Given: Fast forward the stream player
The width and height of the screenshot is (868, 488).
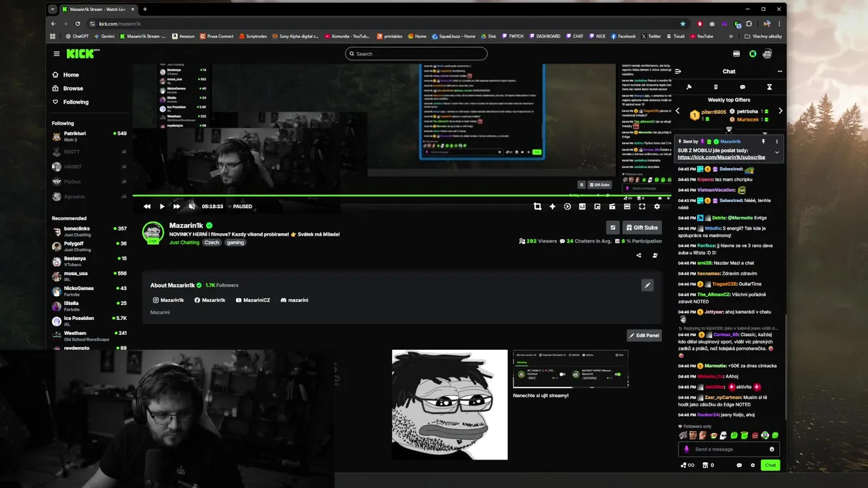Looking at the screenshot, I should tap(177, 206).
